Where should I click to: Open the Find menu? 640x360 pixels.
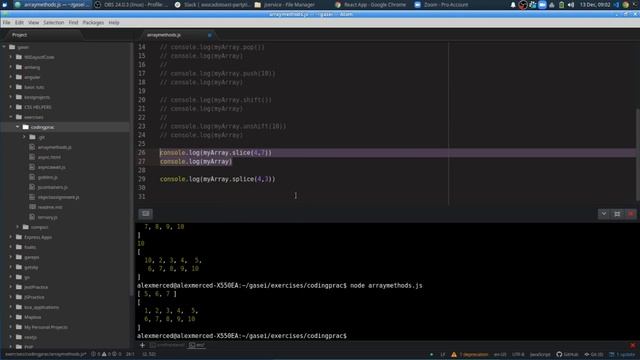73,22
